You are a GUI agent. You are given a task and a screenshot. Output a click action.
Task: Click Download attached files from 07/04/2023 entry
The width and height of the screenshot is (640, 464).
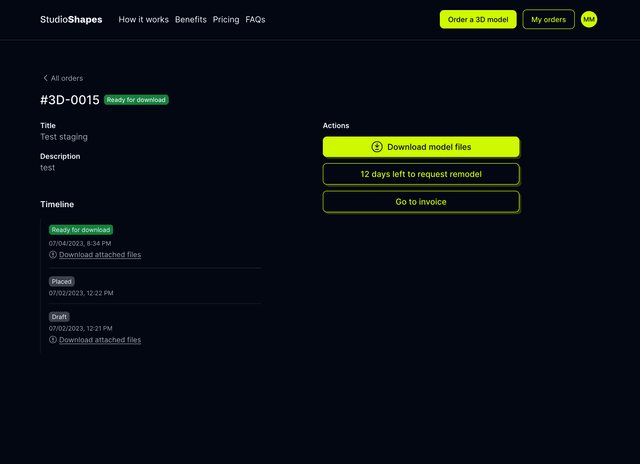(100, 255)
